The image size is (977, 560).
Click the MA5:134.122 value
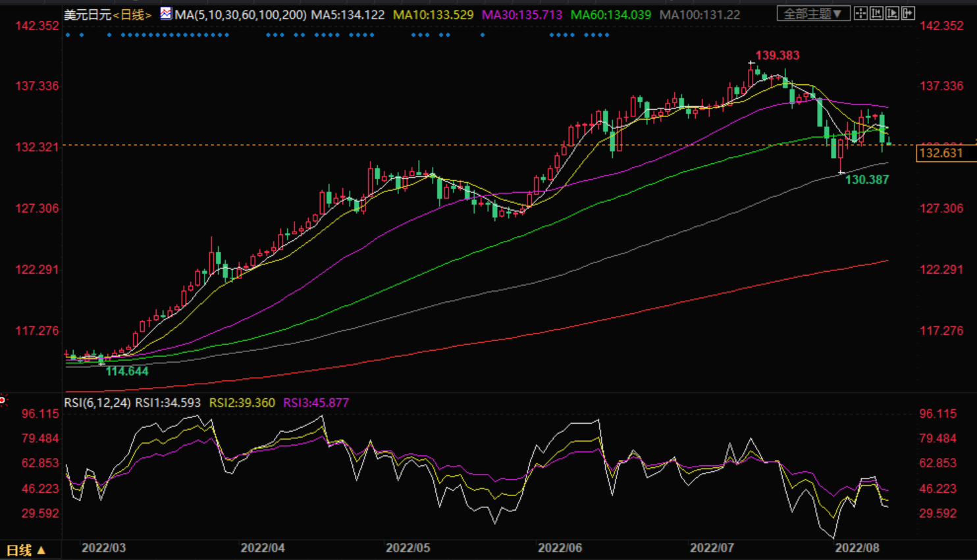[x=348, y=14]
